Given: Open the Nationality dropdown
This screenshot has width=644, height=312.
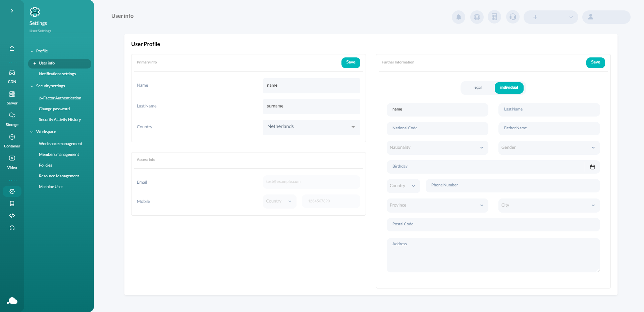Looking at the screenshot, I should 437,148.
